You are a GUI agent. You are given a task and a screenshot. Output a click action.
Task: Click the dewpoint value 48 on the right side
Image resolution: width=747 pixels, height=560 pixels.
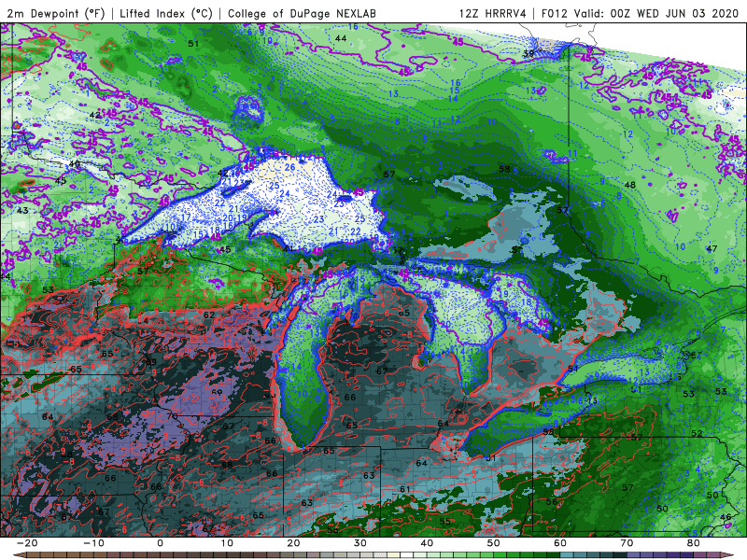point(629,185)
